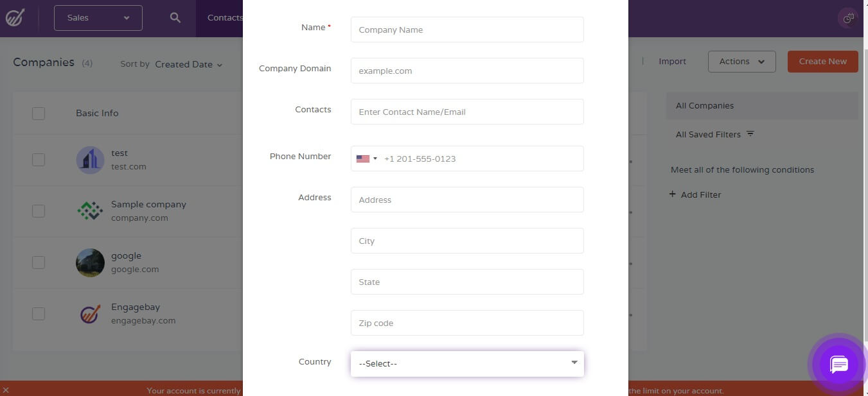The height and width of the screenshot is (396, 868).
Task: Check the checkbox next to Sample company
Action: click(38, 211)
